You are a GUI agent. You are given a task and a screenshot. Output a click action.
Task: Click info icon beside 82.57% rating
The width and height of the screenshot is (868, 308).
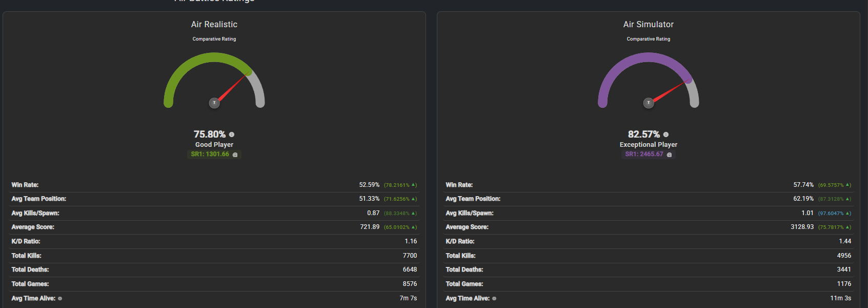pyautogui.click(x=666, y=134)
